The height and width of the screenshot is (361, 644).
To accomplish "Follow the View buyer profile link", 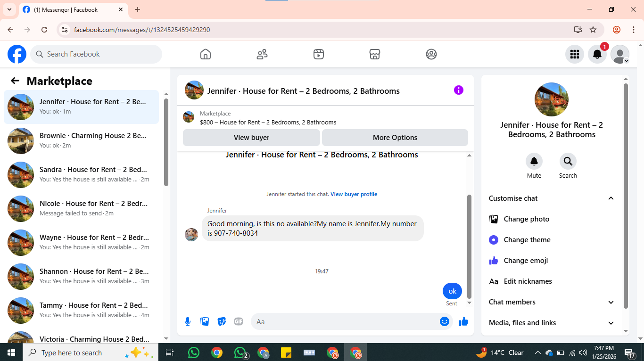I will [x=354, y=194].
